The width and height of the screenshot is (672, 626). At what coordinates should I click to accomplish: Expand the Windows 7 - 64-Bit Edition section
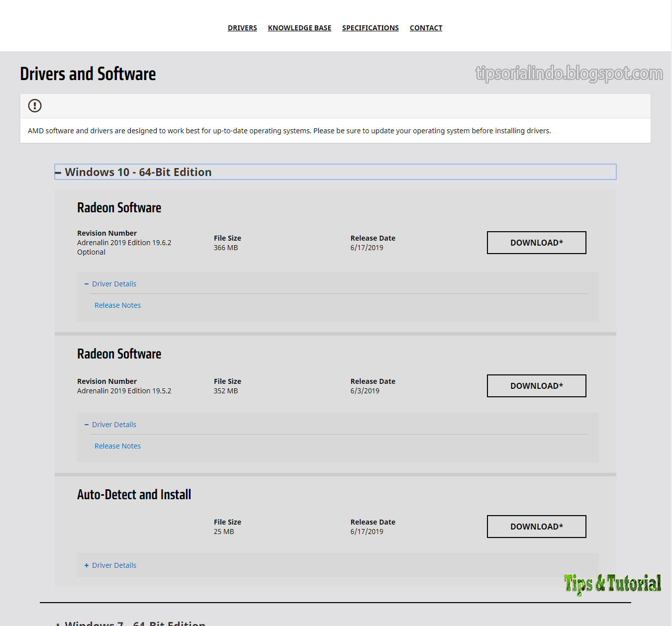(130, 623)
